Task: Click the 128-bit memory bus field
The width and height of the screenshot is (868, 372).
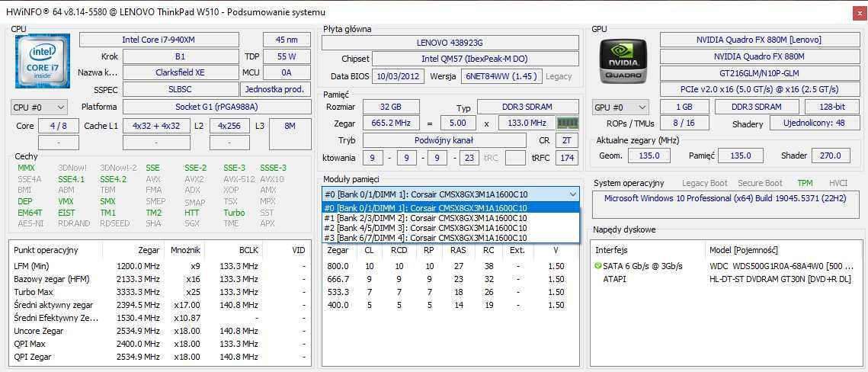Action: point(833,107)
